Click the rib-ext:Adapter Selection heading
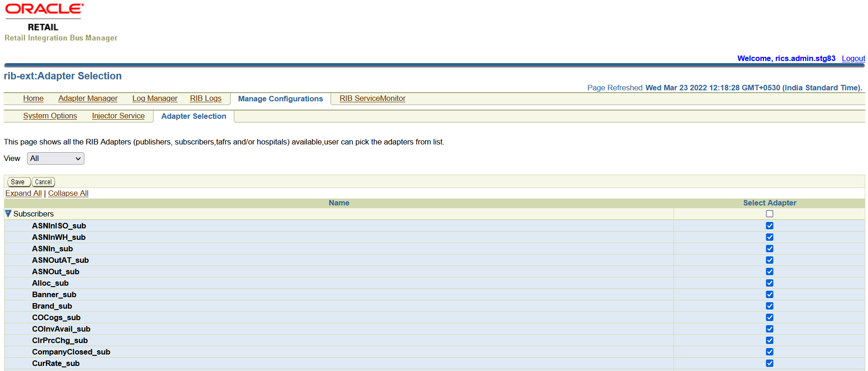The height and width of the screenshot is (371, 868). coord(63,76)
